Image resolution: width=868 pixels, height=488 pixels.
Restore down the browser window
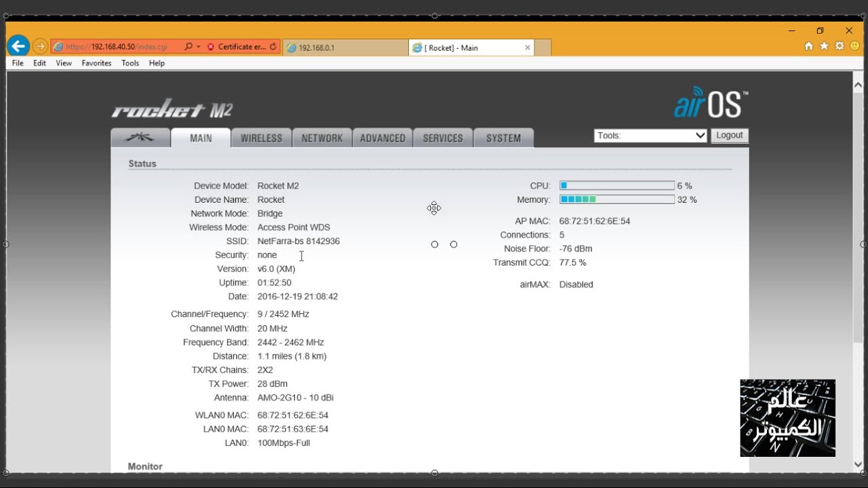[820, 30]
